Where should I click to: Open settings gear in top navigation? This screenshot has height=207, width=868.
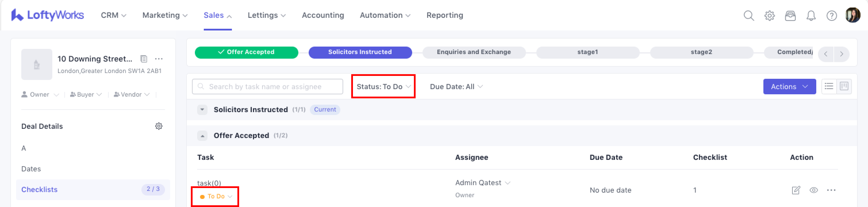click(769, 16)
